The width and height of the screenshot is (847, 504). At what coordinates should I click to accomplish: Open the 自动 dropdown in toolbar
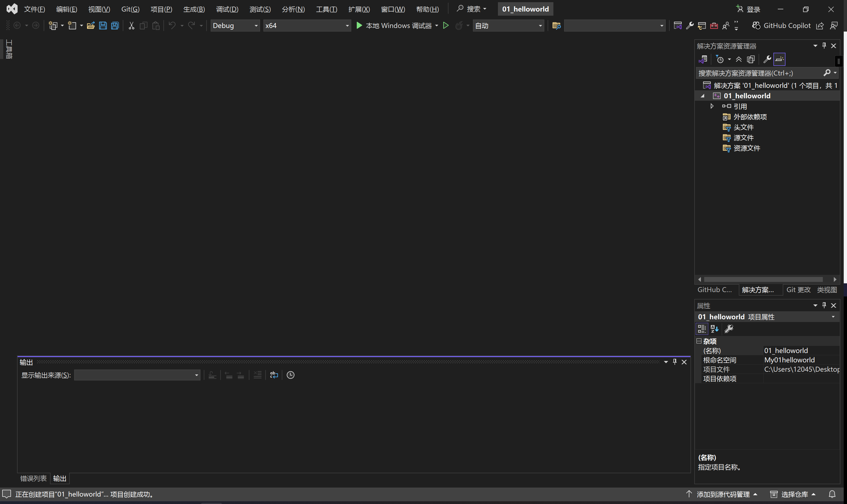pyautogui.click(x=508, y=26)
